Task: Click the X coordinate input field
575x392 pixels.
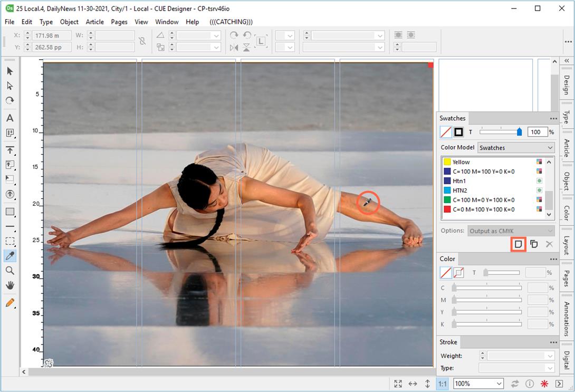Action: (52, 35)
